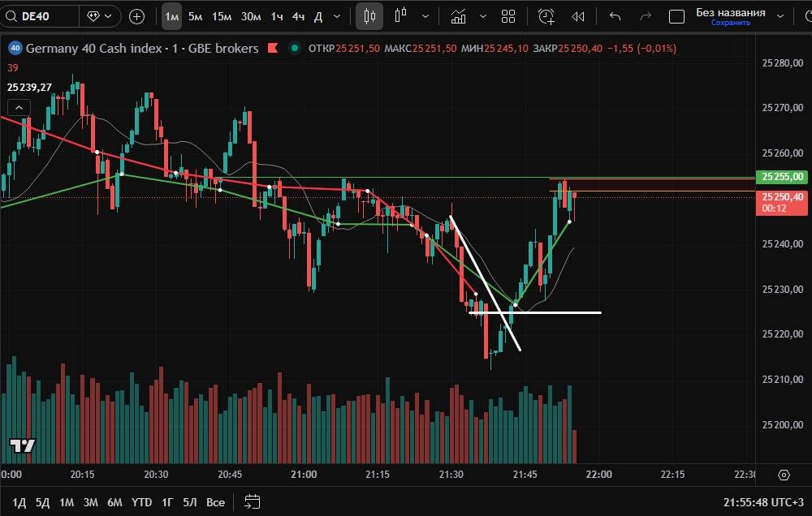Open chart settings gear on time axis
The image size is (812, 516).
(x=784, y=475)
